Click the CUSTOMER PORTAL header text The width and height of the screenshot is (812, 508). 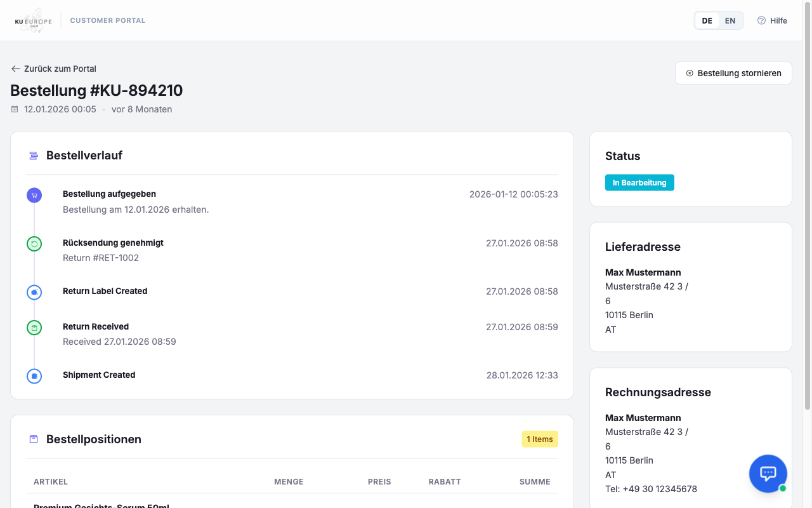tap(108, 20)
